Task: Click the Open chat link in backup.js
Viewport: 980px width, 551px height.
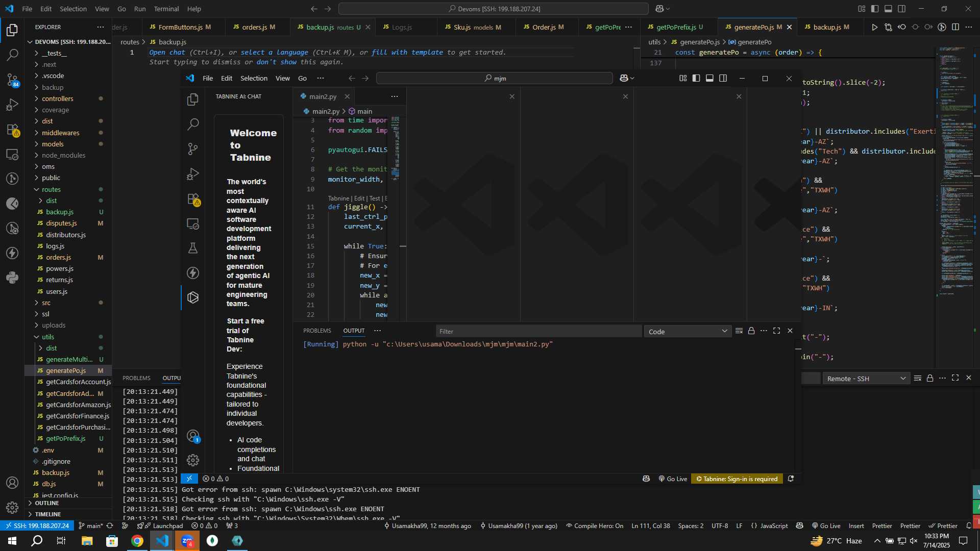Action: 167,52
